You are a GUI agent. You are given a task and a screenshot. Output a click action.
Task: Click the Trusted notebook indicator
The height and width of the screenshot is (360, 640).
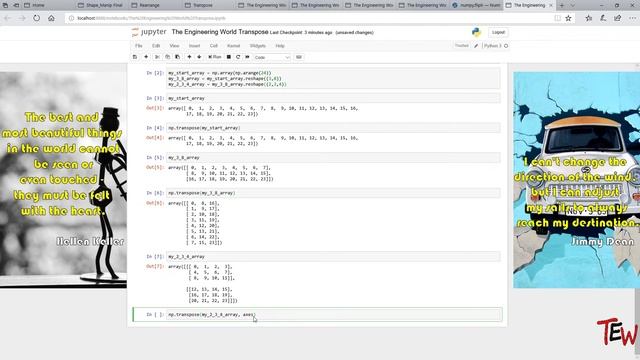pyautogui.click(x=462, y=46)
